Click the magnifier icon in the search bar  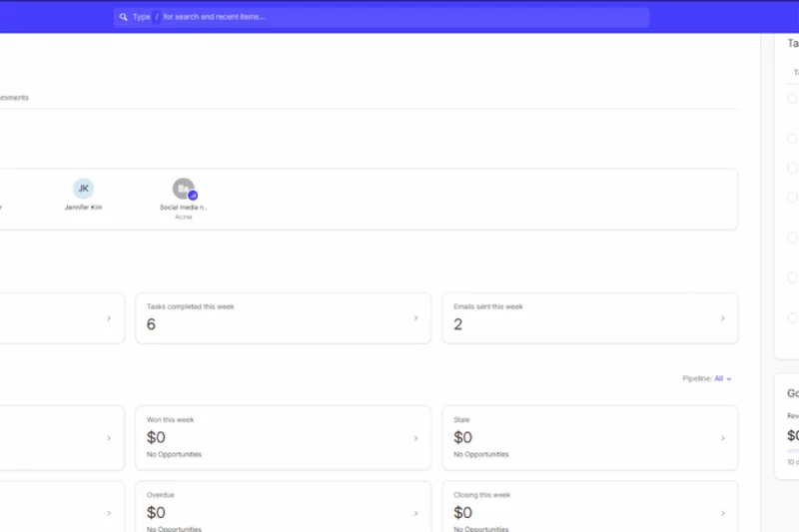pos(124,17)
